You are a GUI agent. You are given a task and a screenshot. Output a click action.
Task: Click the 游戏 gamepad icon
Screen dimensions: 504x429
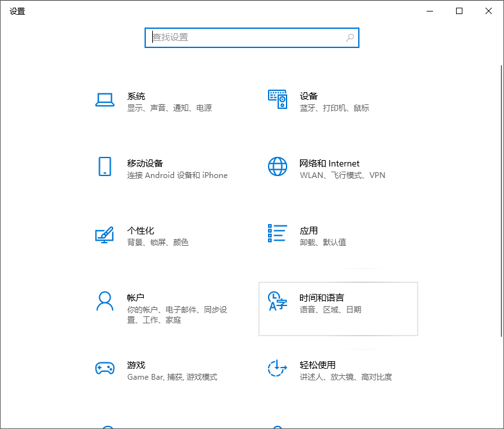[x=105, y=368]
